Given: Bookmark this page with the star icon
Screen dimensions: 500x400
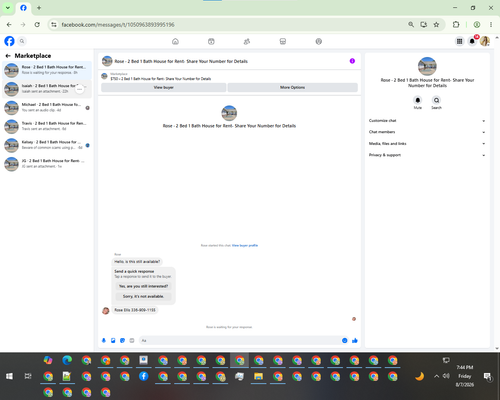Looking at the screenshot, I should [x=436, y=24].
